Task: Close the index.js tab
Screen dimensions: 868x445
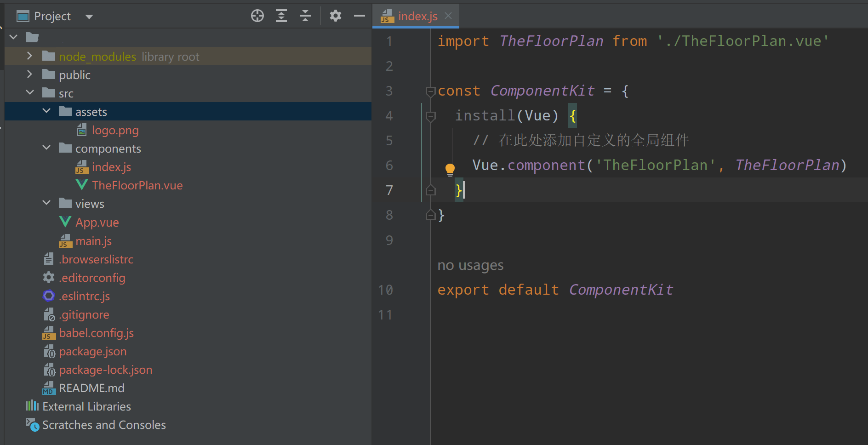Action: point(448,16)
